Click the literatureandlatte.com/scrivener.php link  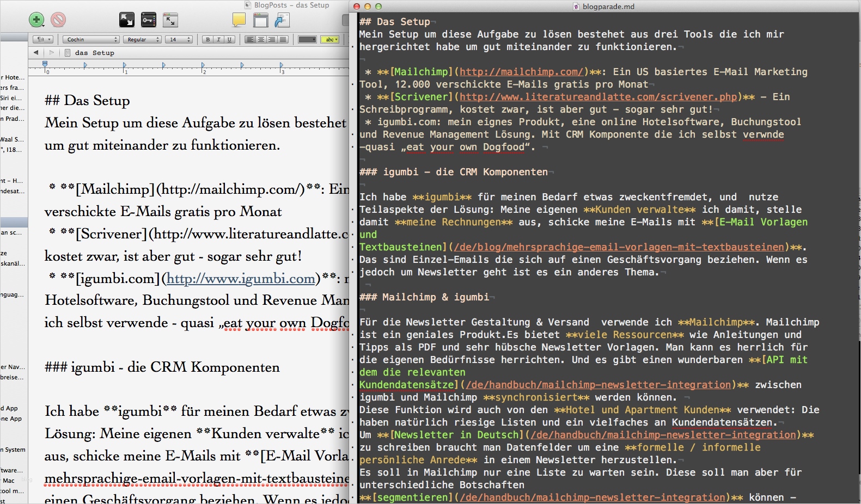point(598,97)
